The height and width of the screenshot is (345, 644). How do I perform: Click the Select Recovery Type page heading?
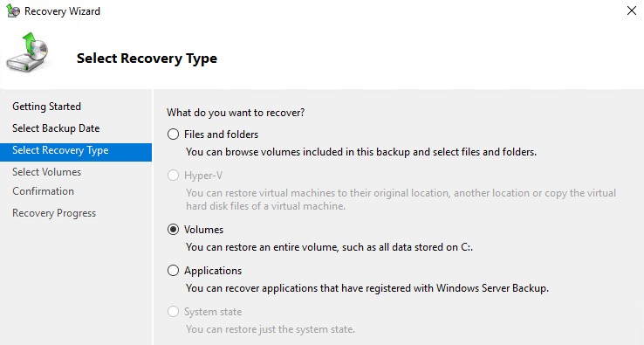point(147,59)
